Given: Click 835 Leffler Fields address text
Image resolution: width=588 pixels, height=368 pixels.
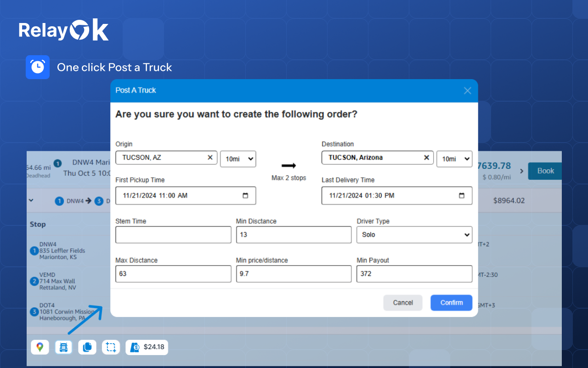Looking at the screenshot, I should [x=62, y=251].
